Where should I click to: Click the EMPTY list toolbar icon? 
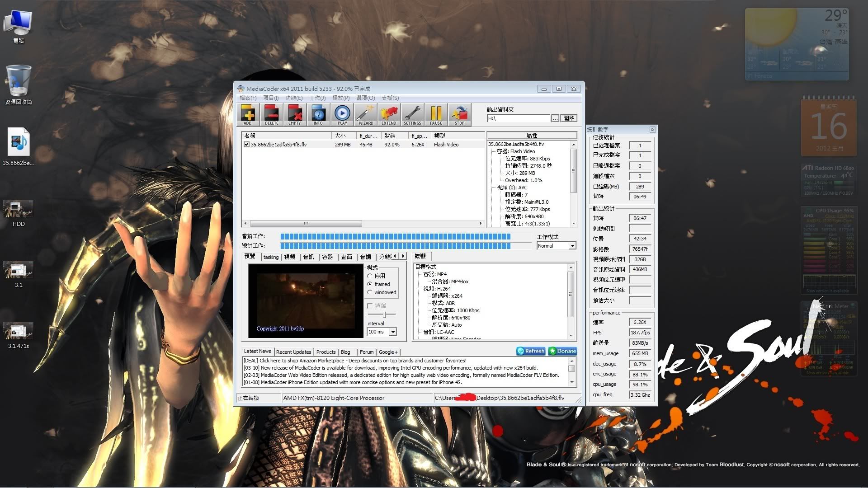[x=295, y=114]
